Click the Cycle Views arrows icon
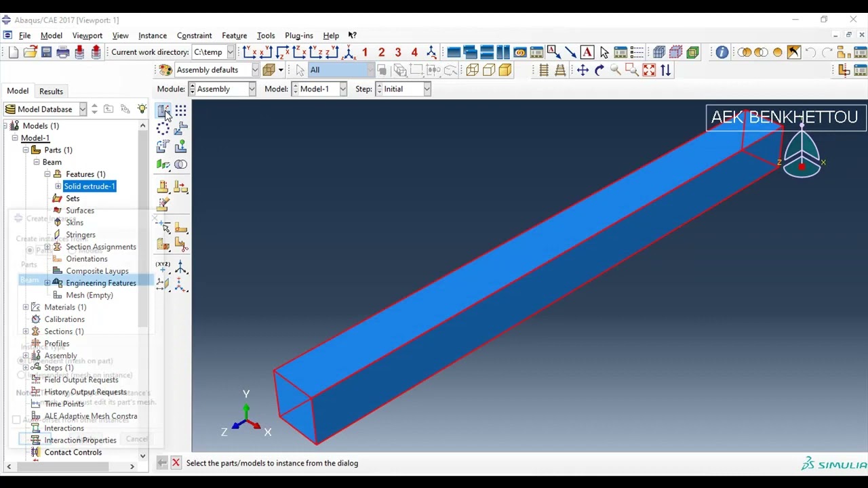 point(666,70)
